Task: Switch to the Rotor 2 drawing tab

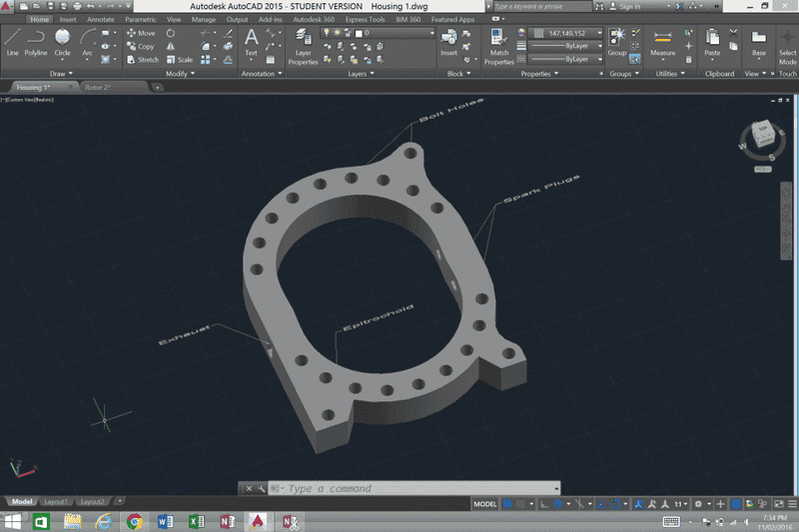Action: pos(98,87)
